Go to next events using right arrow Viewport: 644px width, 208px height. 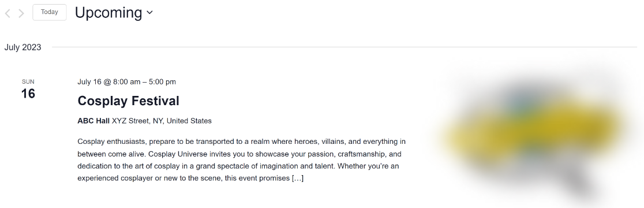(21, 13)
